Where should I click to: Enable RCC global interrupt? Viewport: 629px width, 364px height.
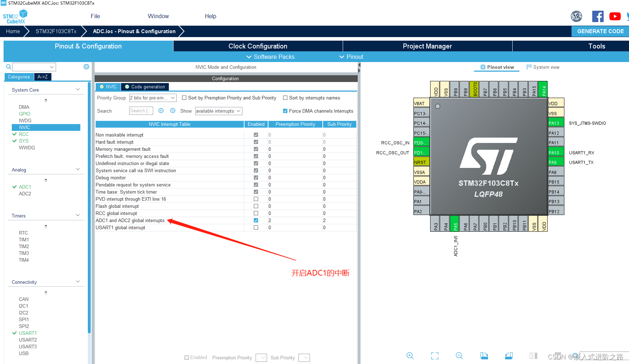click(x=256, y=213)
